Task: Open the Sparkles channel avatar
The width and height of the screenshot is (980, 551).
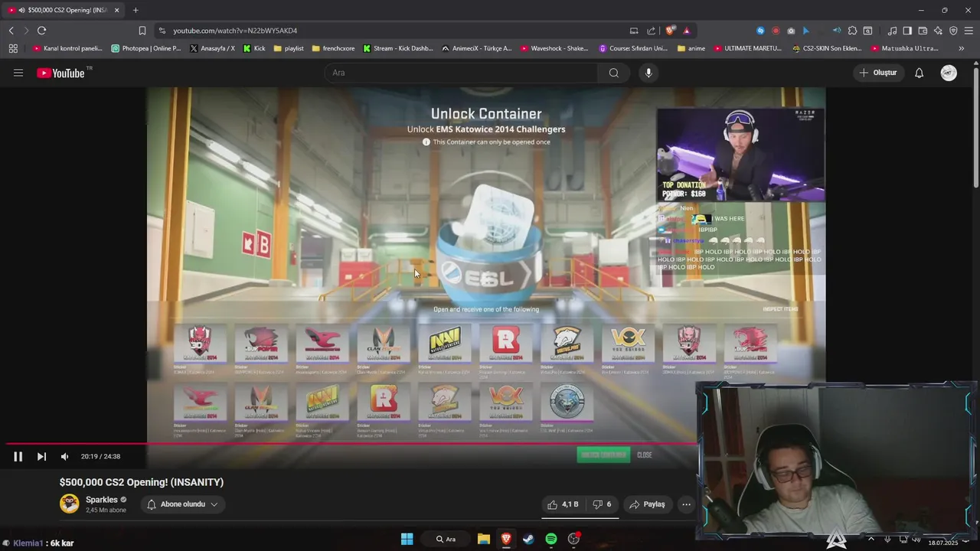Action: [x=70, y=504]
